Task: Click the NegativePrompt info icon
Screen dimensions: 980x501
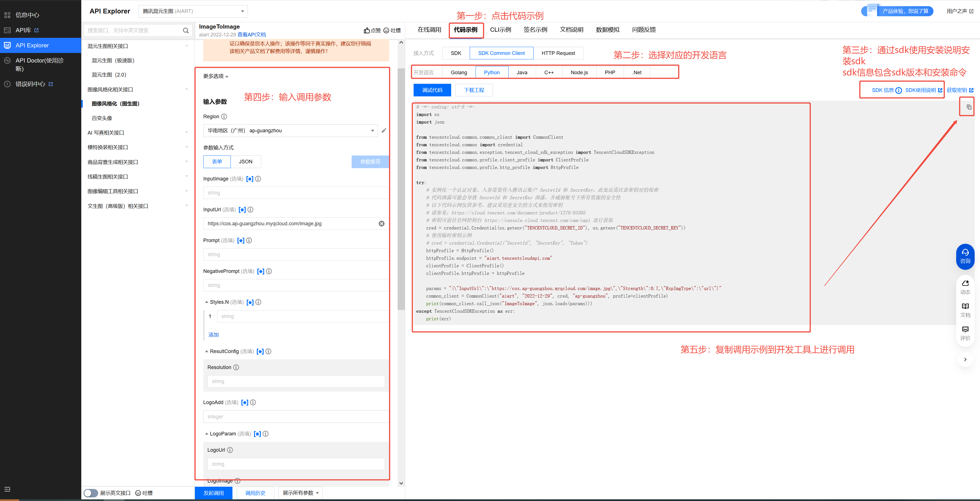Action: 269,271
